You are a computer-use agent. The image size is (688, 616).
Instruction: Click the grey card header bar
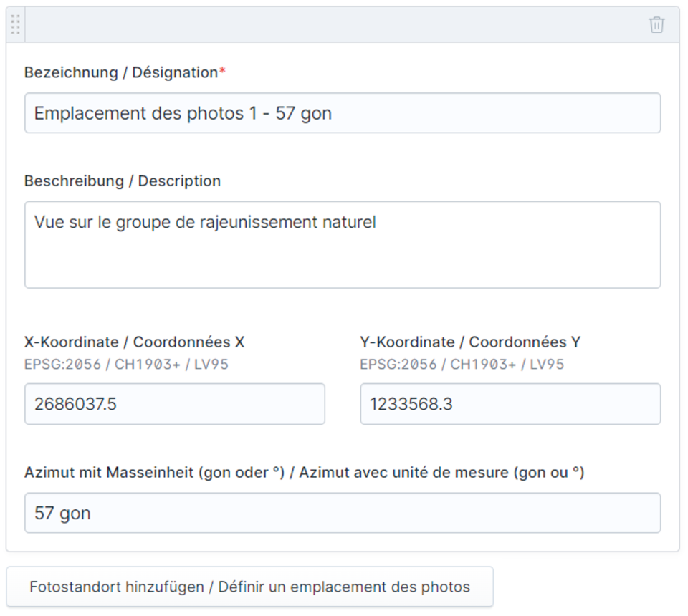(x=337, y=25)
